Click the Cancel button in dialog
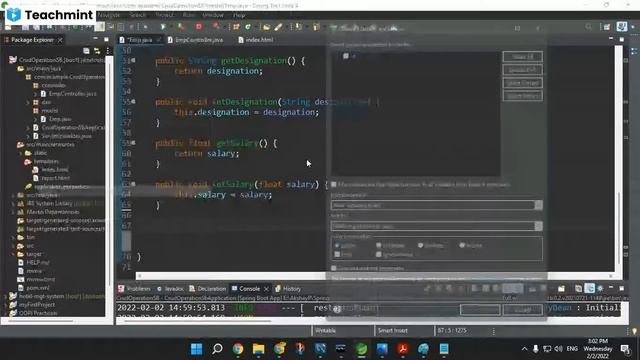 tap(523, 310)
